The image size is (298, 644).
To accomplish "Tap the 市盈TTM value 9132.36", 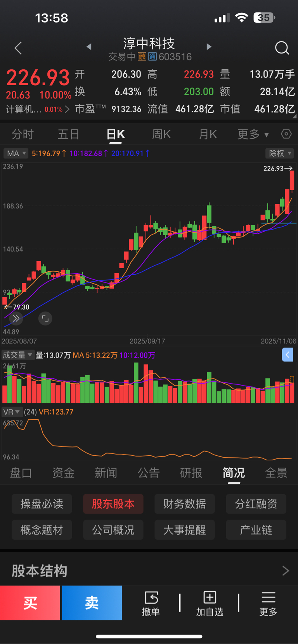I will tap(126, 109).
